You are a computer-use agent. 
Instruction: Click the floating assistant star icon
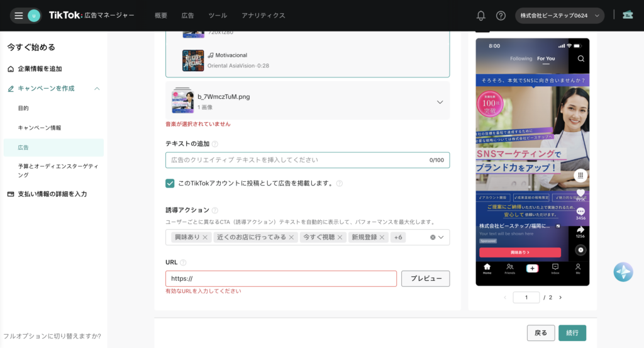pos(623,272)
